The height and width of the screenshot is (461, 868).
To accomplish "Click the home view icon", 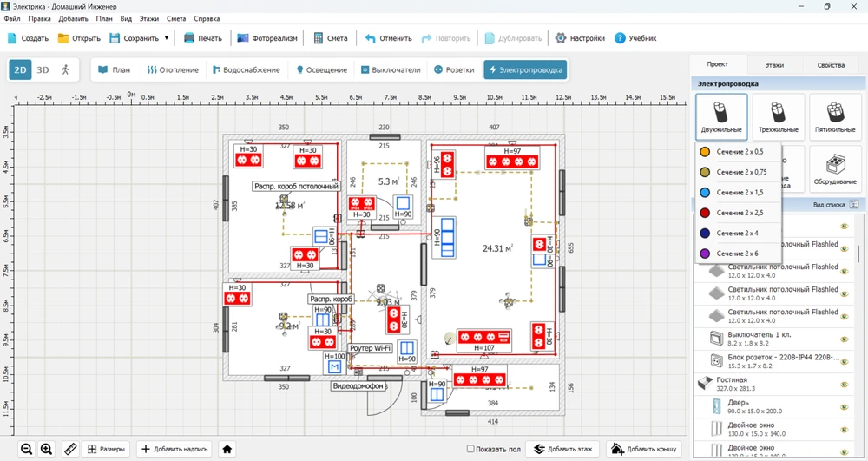I will pos(227,449).
